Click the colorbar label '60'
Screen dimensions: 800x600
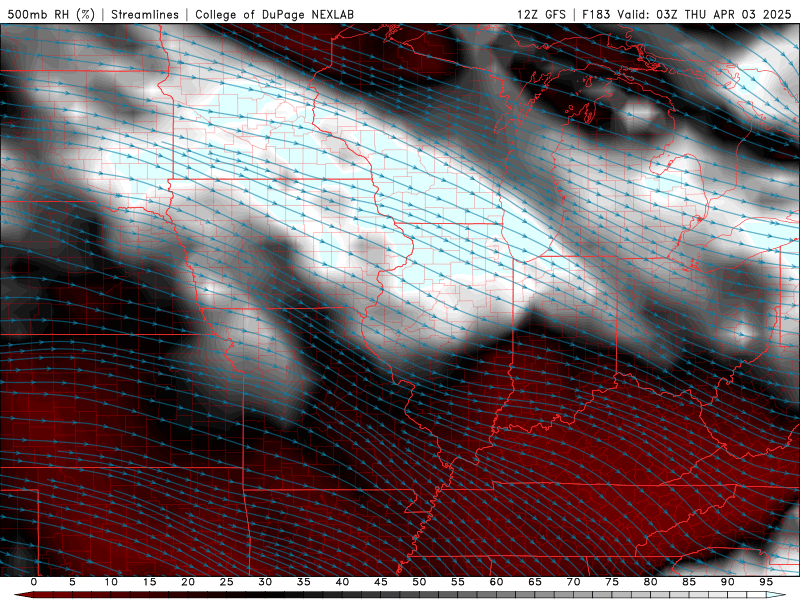[x=496, y=582]
